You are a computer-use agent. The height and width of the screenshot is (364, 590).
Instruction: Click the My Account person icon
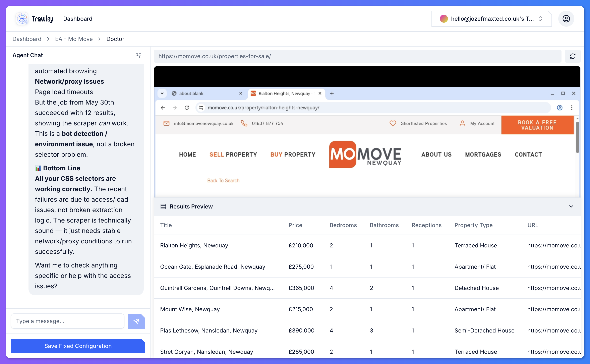coord(462,123)
